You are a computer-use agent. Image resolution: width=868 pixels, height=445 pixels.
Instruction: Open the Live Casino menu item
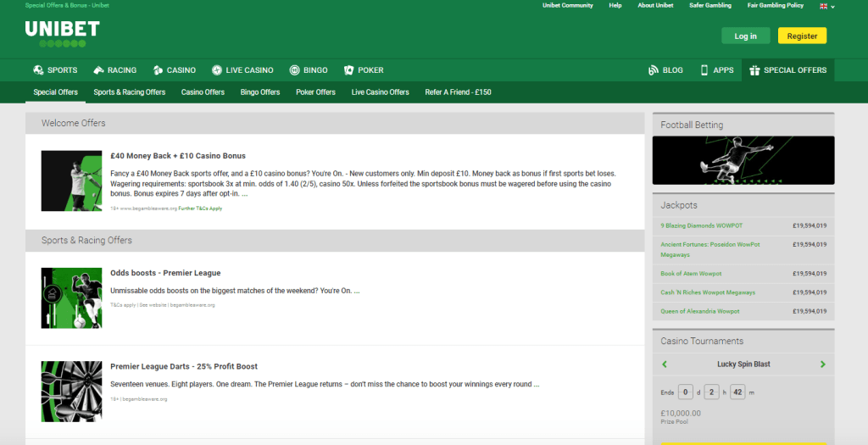coord(242,70)
